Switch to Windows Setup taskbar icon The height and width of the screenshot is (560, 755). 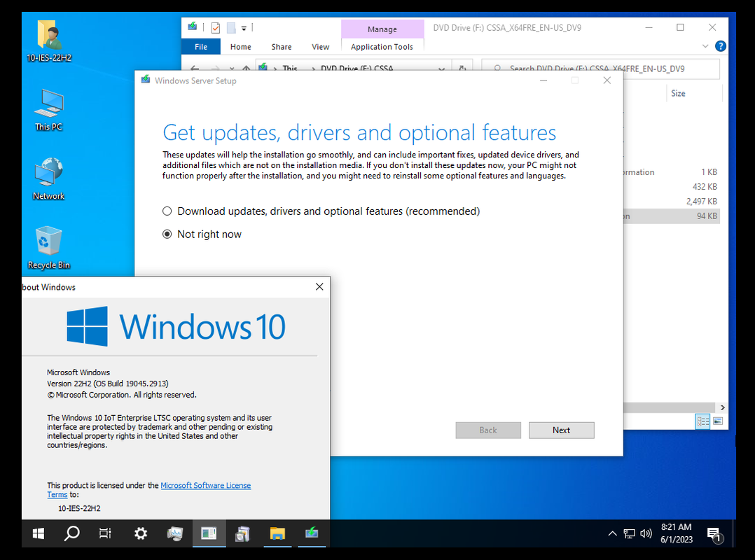[312, 533]
